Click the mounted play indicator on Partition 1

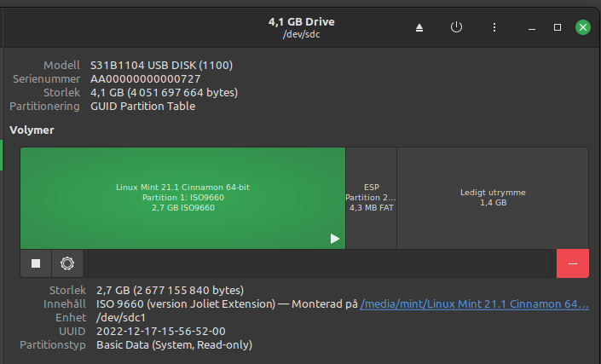[x=335, y=239]
